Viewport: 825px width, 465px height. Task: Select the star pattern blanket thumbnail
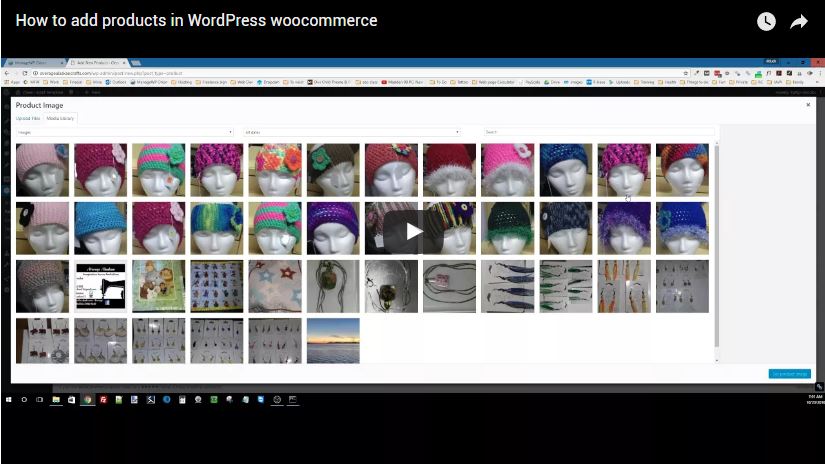[x=275, y=286]
